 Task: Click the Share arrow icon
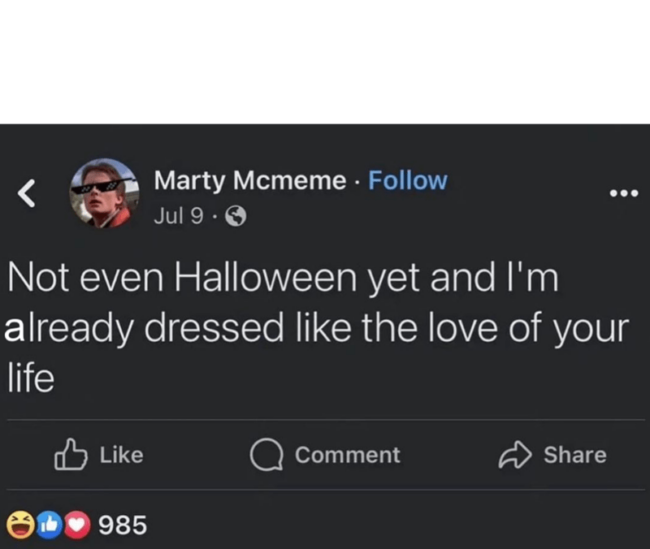pyautogui.click(x=513, y=455)
